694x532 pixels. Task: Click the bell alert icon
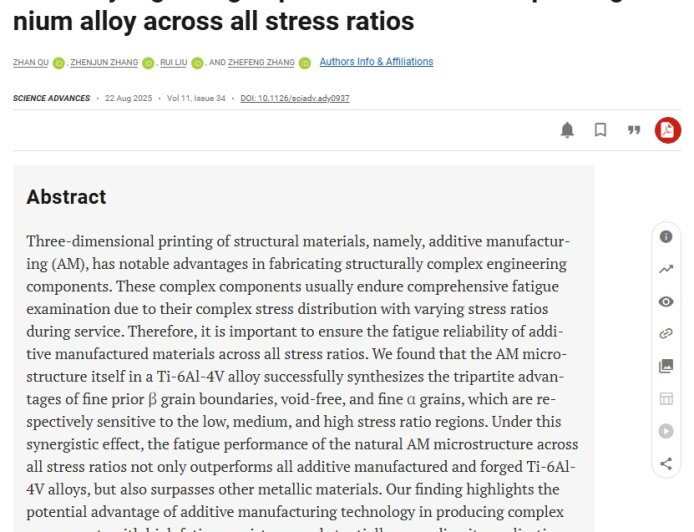(x=567, y=130)
